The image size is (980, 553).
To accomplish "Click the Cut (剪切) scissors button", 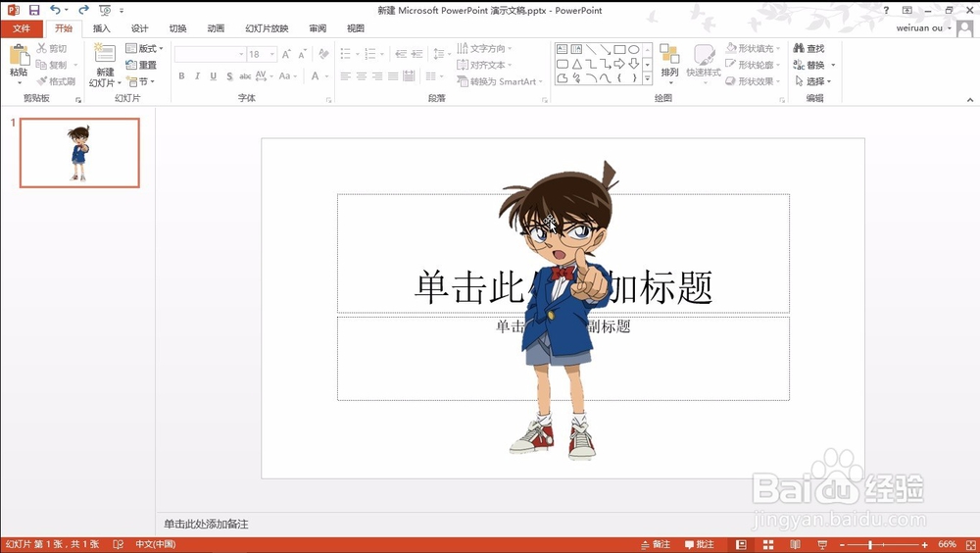I will point(51,48).
